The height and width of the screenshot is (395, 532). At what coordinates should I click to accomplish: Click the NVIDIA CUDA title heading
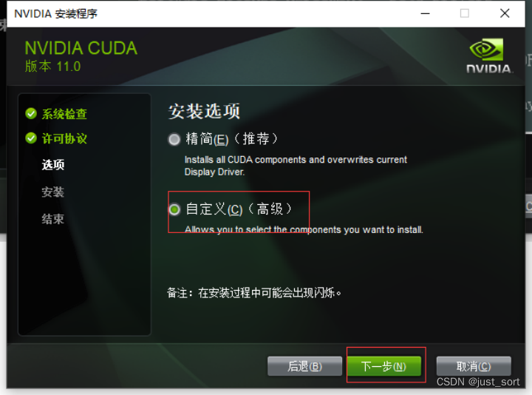(x=81, y=48)
